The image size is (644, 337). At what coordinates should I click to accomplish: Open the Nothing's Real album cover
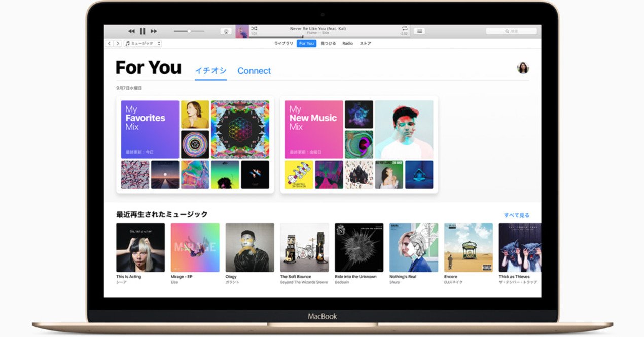tap(414, 247)
